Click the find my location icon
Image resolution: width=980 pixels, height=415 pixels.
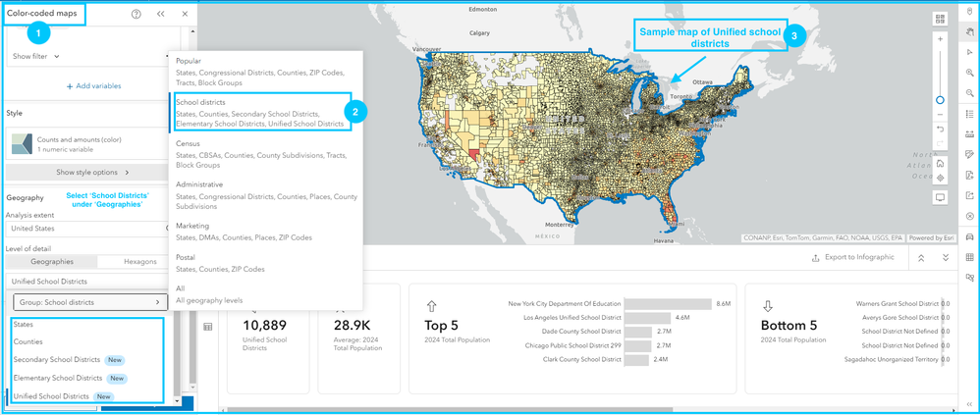point(940,178)
